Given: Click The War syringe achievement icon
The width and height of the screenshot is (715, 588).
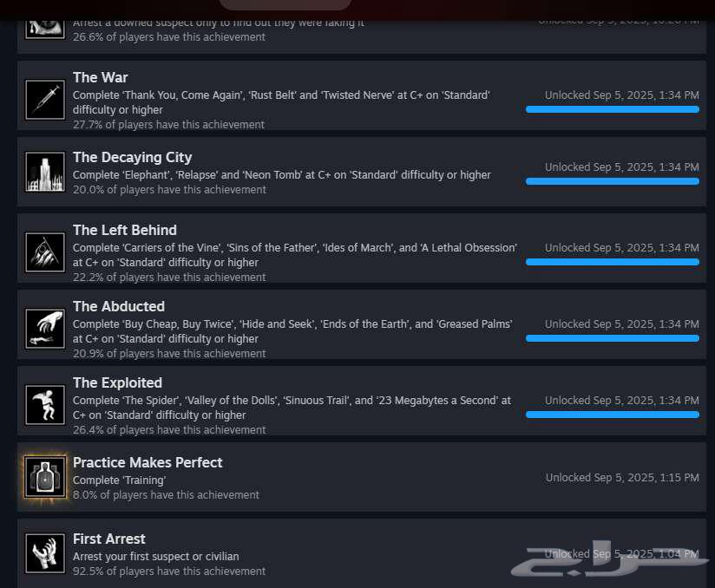Looking at the screenshot, I should click(x=45, y=100).
